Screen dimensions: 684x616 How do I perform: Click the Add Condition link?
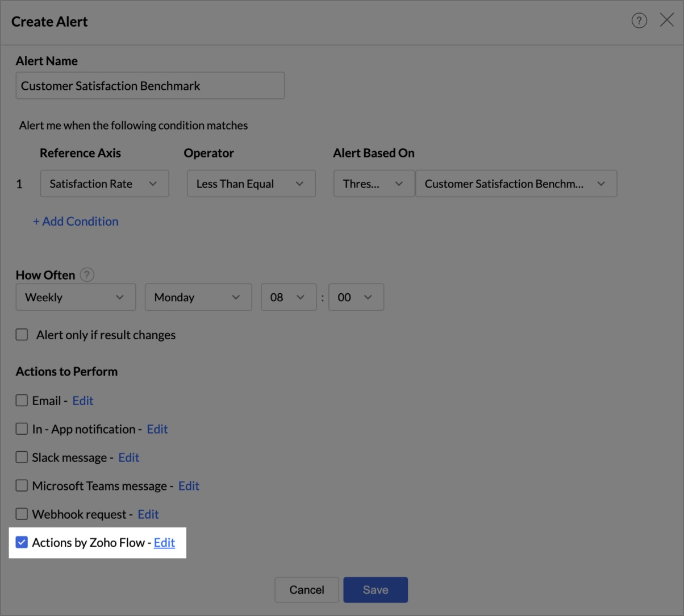76,222
